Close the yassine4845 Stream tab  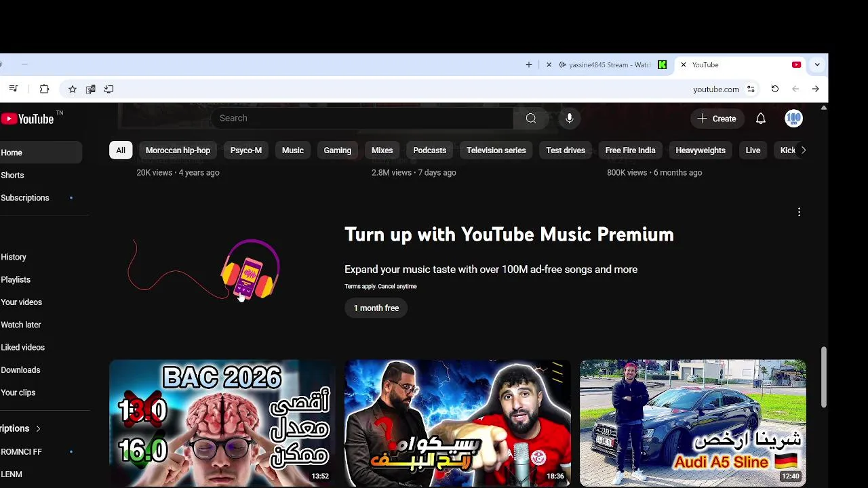[x=549, y=65]
